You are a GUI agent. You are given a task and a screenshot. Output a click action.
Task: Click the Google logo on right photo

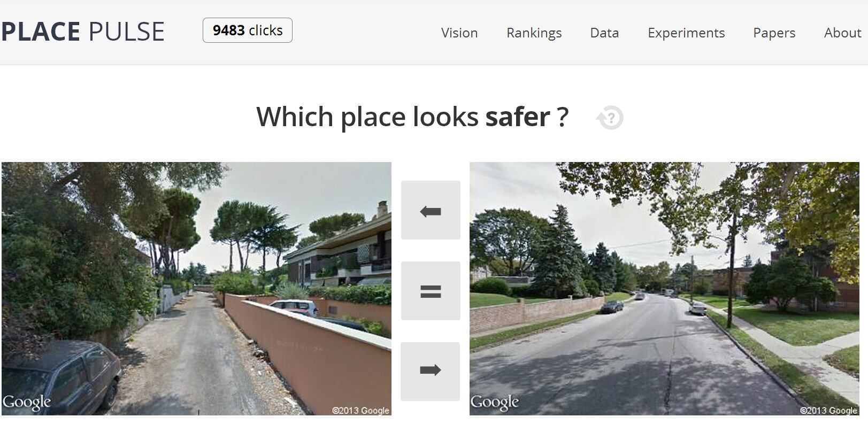click(x=495, y=402)
